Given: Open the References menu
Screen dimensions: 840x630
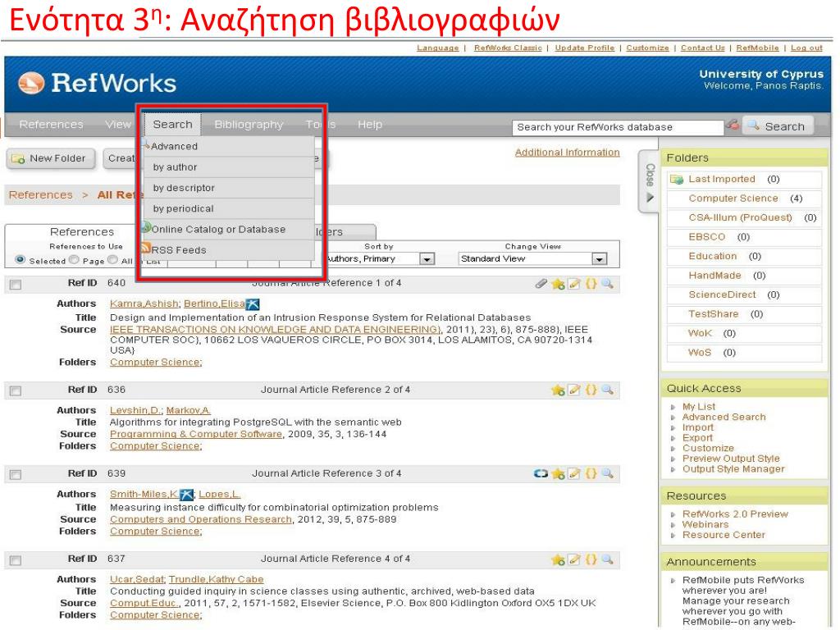Looking at the screenshot, I should click(x=52, y=125).
